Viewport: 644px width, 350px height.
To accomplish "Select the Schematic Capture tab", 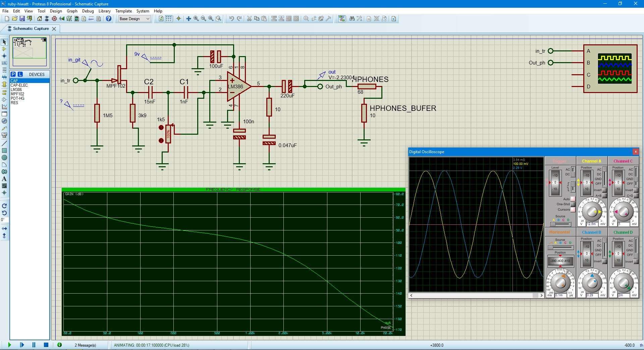I will pos(31,29).
